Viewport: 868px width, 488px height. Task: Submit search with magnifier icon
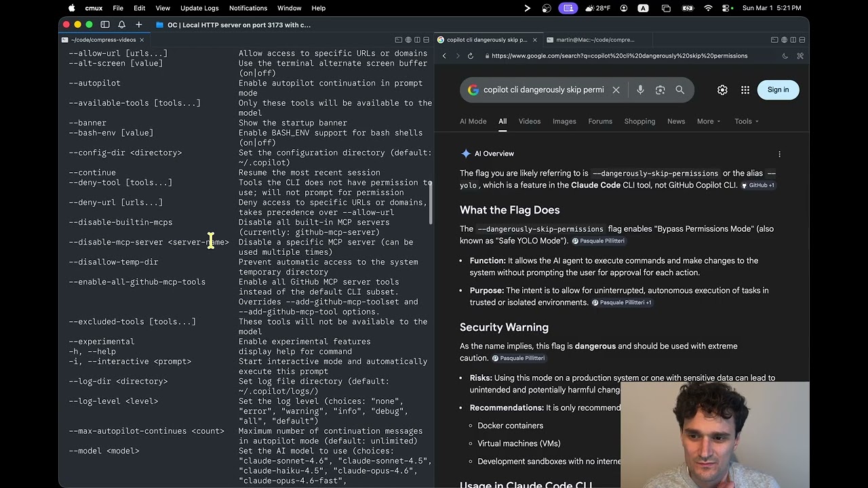[x=679, y=89]
